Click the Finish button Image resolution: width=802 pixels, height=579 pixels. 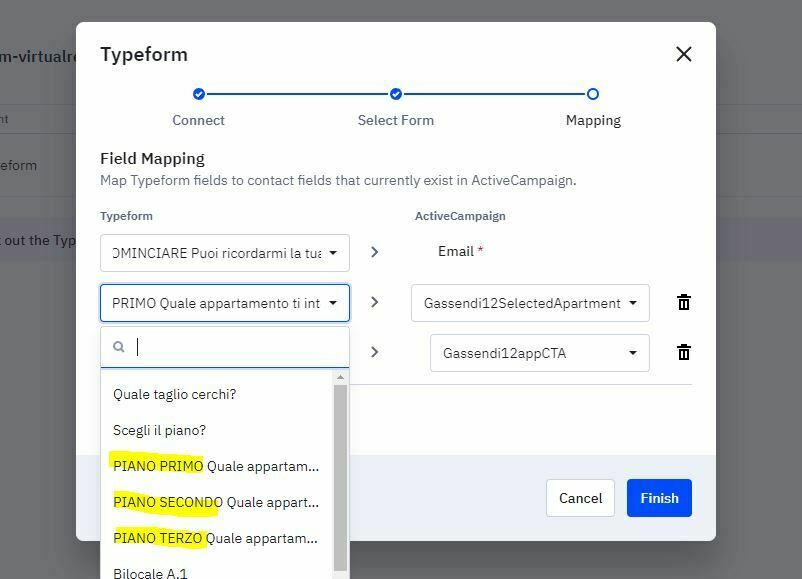(x=659, y=498)
